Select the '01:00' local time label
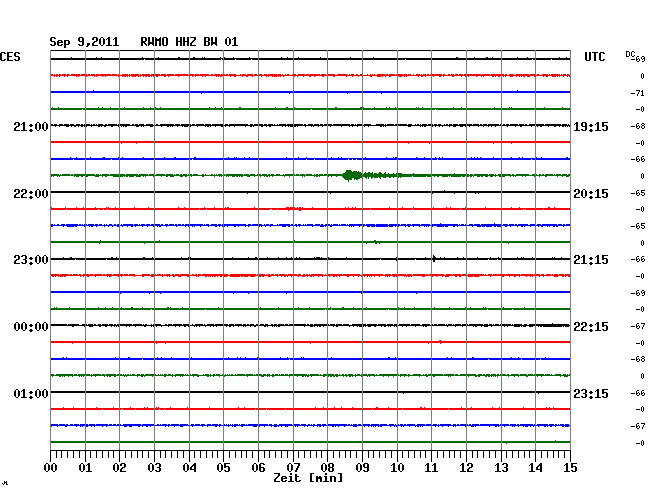The height and width of the screenshot is (494, 650). click(31, 393)
